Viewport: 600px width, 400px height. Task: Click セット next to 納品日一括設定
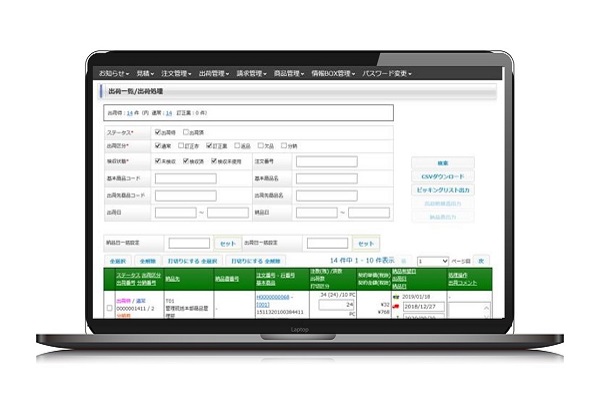tap(228, 243)
